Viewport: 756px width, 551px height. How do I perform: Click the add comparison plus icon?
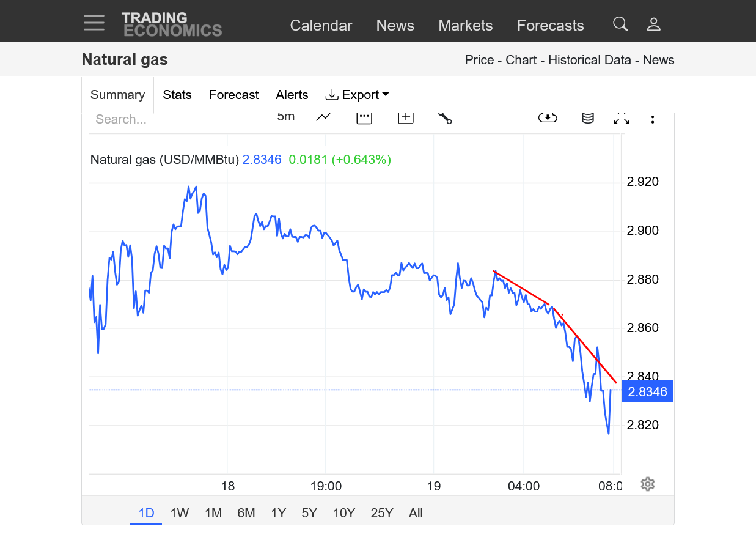(x=406, y=117)
